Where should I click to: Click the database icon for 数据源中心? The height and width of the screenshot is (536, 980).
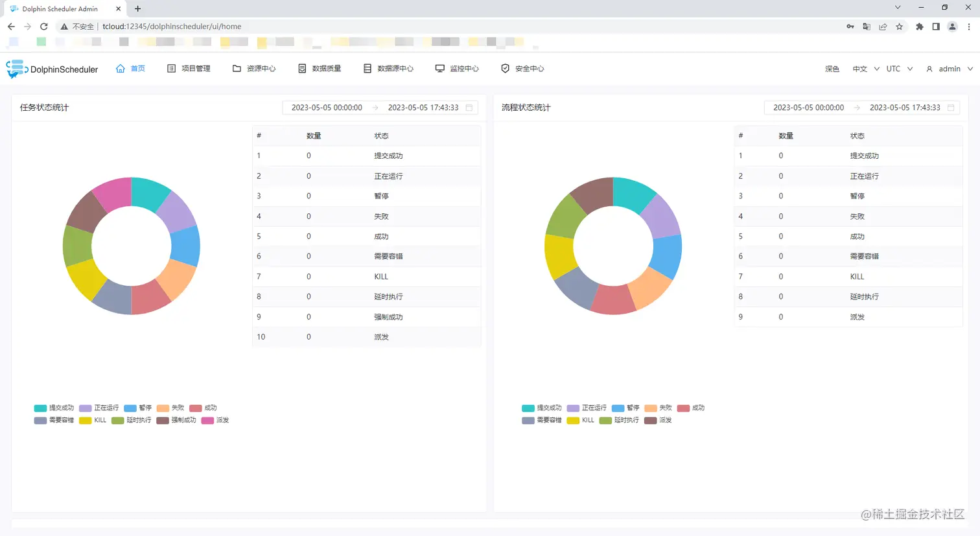[x=367, y=69]
